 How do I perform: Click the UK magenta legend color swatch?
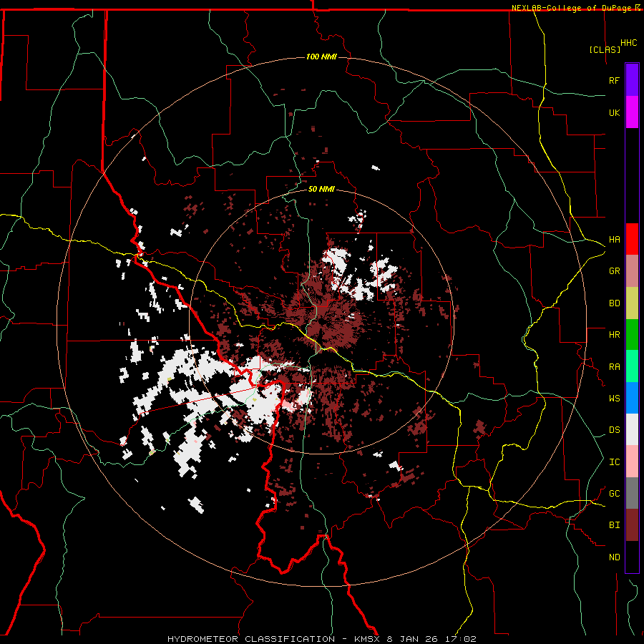click(x=632, y=112)
